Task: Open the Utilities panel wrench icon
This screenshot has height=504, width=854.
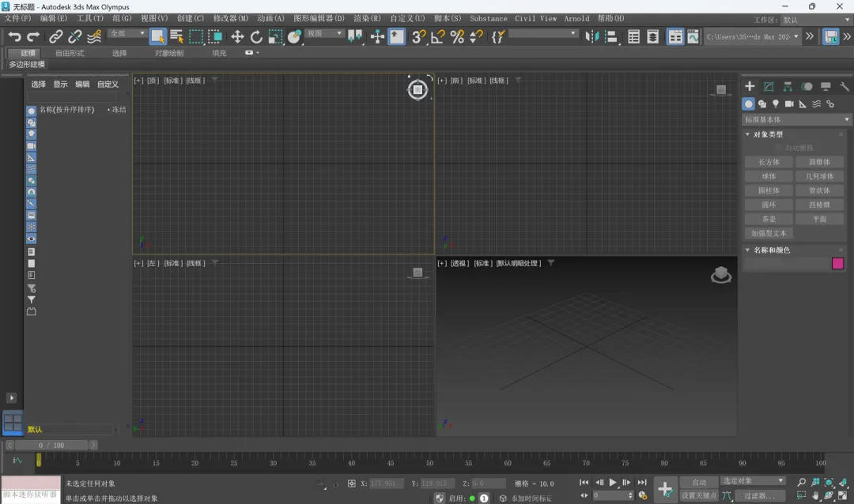Action: point(845,87)
